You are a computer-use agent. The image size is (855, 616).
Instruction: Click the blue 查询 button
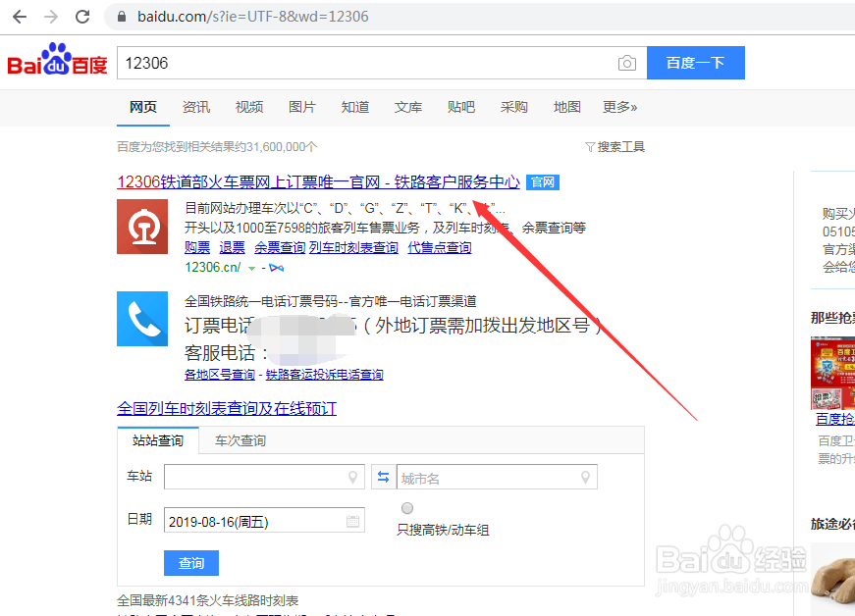coord(191,563)
